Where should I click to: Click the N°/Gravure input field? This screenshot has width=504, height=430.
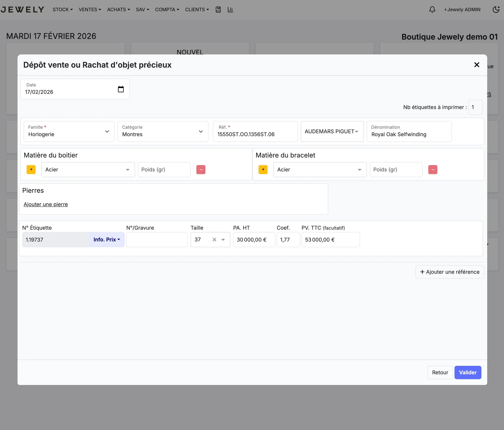157,240
